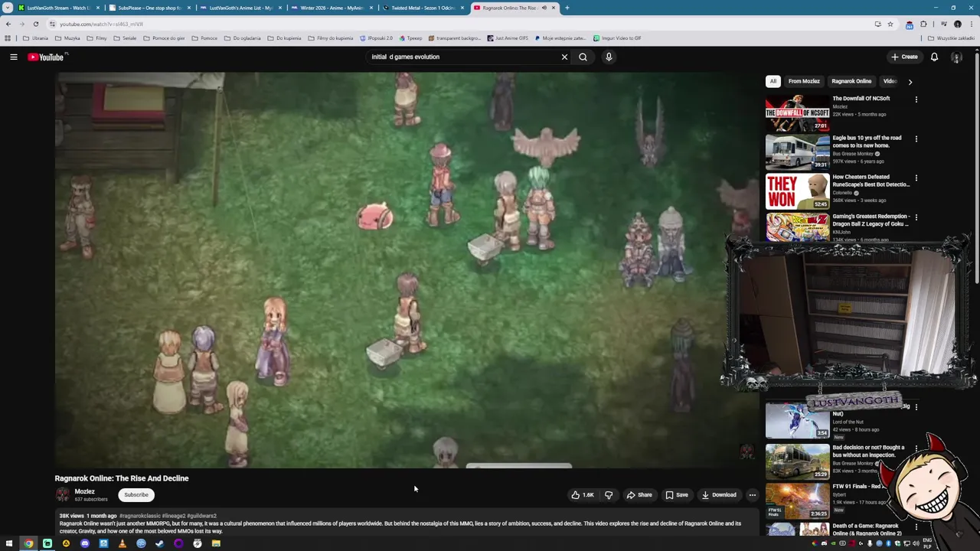Open options for The Downfall Of NCSoft
The image size is (980, 551).
point(916,99)
